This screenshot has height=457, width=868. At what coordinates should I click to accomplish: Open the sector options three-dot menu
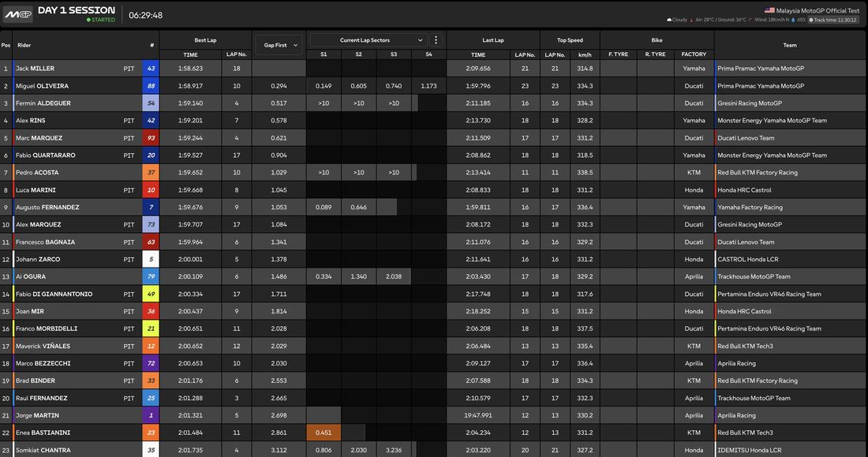[x=436, y=40]
